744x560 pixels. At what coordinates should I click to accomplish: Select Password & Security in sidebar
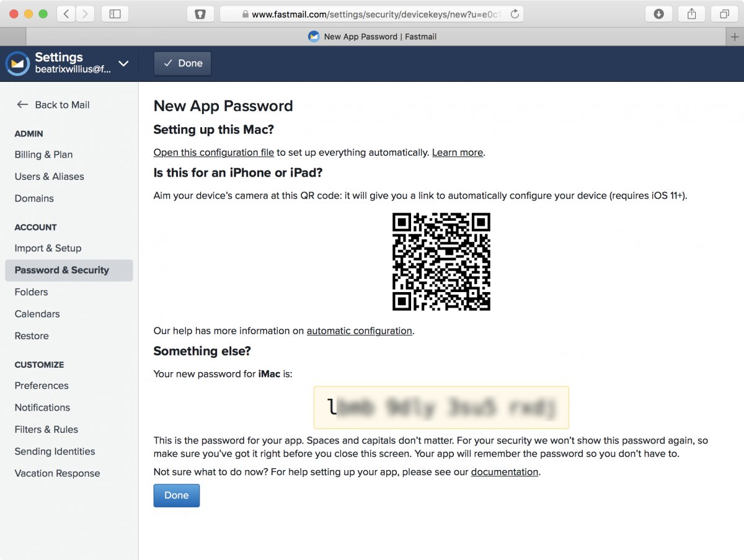pyautogui.click(x=69, y=270)
